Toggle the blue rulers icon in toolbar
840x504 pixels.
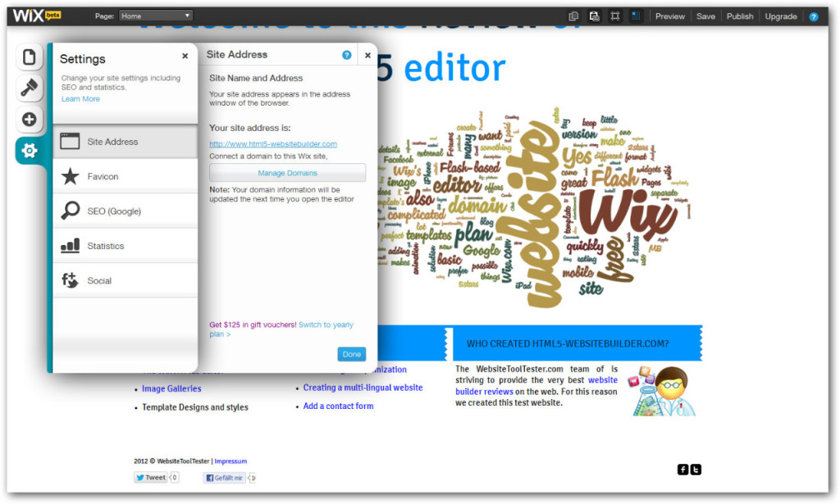[x=636, y=16]
